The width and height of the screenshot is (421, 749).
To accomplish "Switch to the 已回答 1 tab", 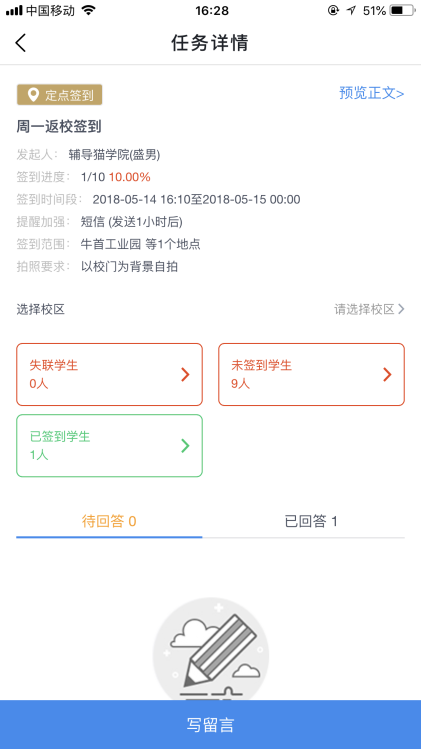I will coord(311,521).
